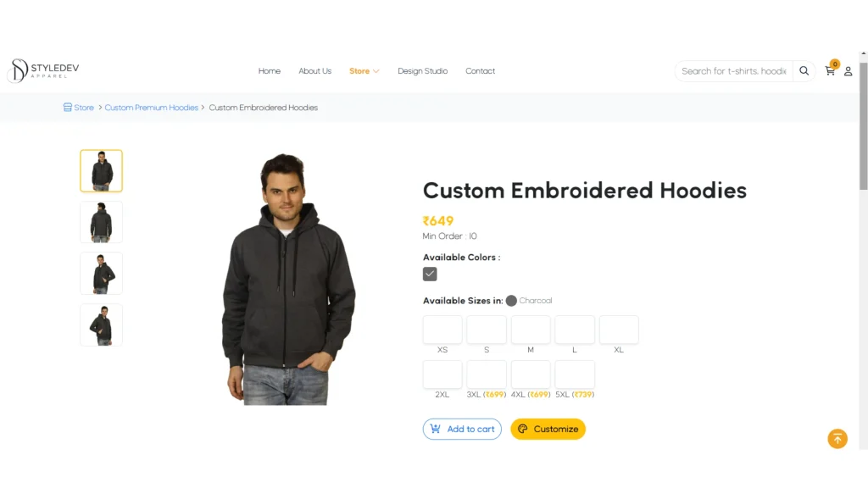Navigate to the Contact menu item
The width and height of the screenshot is (868, 488).
pos(480,71)
